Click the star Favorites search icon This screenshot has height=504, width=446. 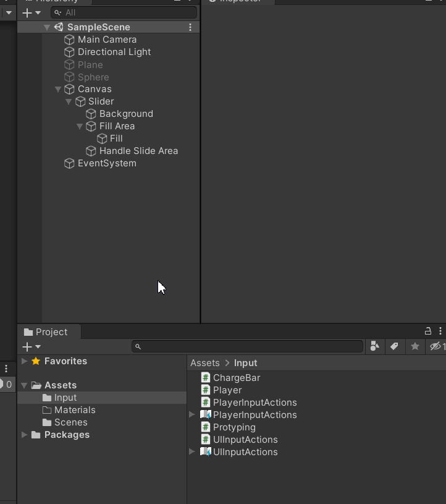(x=415, y=346)
